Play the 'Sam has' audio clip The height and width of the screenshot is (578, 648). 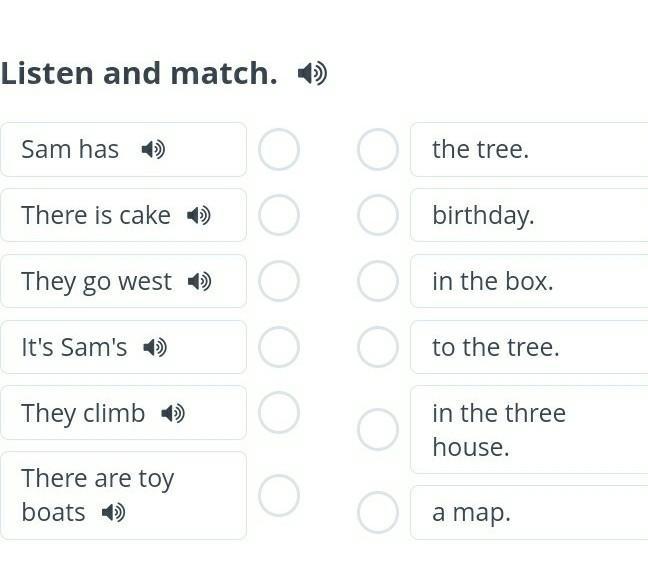click(153, 149)
